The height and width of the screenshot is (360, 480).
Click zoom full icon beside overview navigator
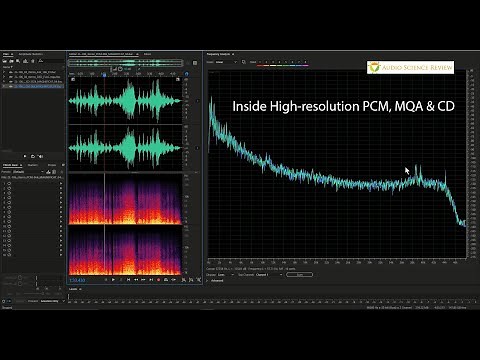[x=195, y=63]
